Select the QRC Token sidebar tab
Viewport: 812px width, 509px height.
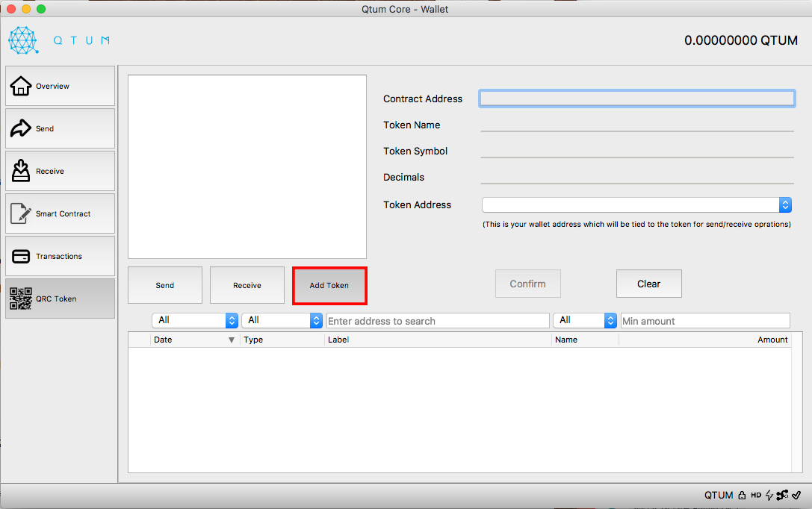60,299
